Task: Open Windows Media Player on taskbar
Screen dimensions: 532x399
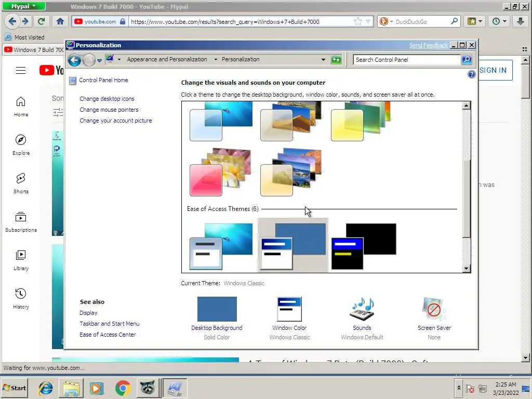Action: pos(97,388)
